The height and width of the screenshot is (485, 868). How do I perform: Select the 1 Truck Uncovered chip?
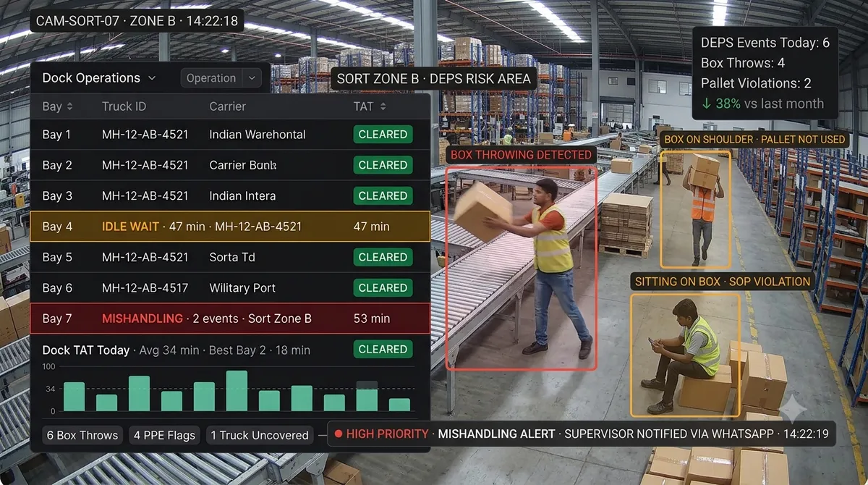(x=260, y=435)
